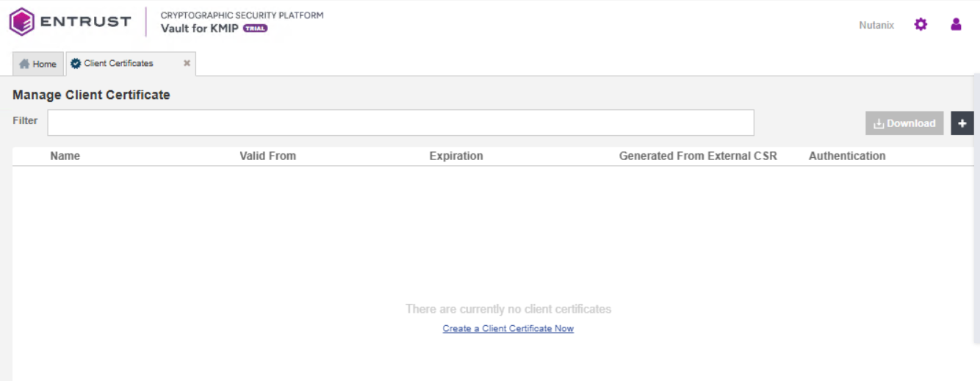This screenshot has width=980, height=381.
Task: Open the user profile icon menu
Action: click(x=956, y=24)
